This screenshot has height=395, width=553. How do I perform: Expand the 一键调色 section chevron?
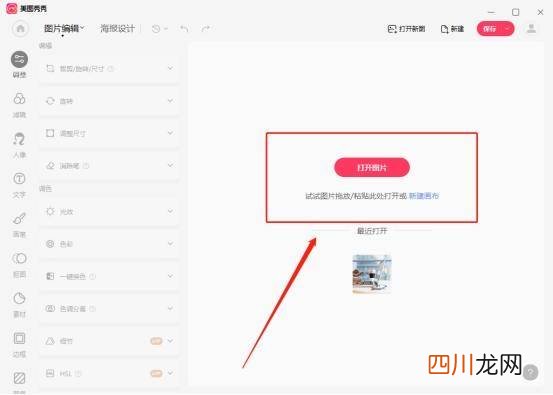[x=170, y=276]
